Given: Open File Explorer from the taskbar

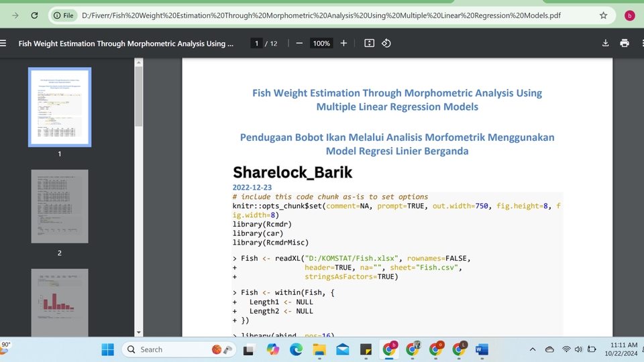Looking at the screenshot, I should (319, 350).
